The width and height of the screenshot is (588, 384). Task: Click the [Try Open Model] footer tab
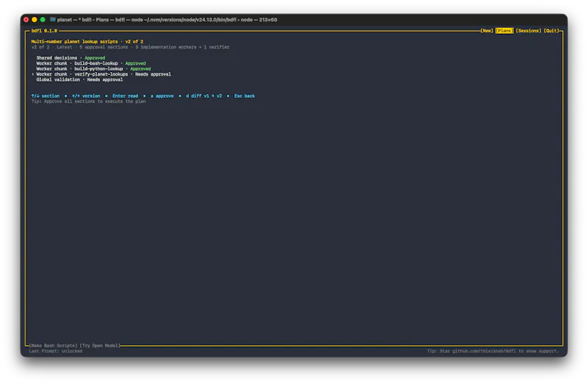tap(100, 345)
